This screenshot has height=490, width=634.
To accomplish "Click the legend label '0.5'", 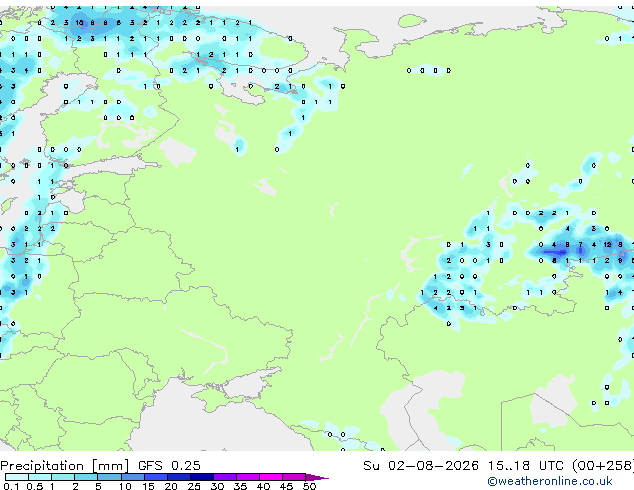I will [35, 486].
